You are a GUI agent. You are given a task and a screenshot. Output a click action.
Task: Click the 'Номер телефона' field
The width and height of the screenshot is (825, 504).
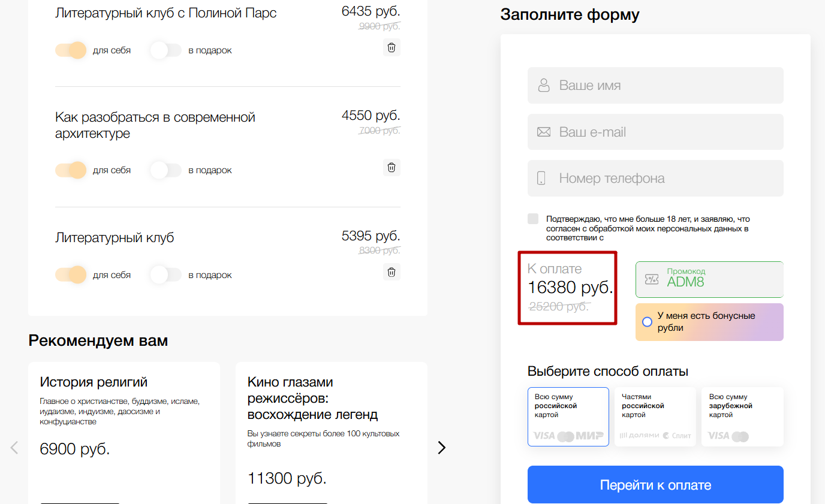655,179
